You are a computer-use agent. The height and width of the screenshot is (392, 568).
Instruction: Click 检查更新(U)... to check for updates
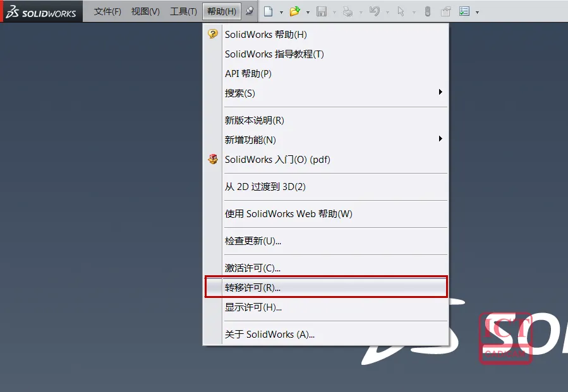pyautogui.click(x=326, y=241)
